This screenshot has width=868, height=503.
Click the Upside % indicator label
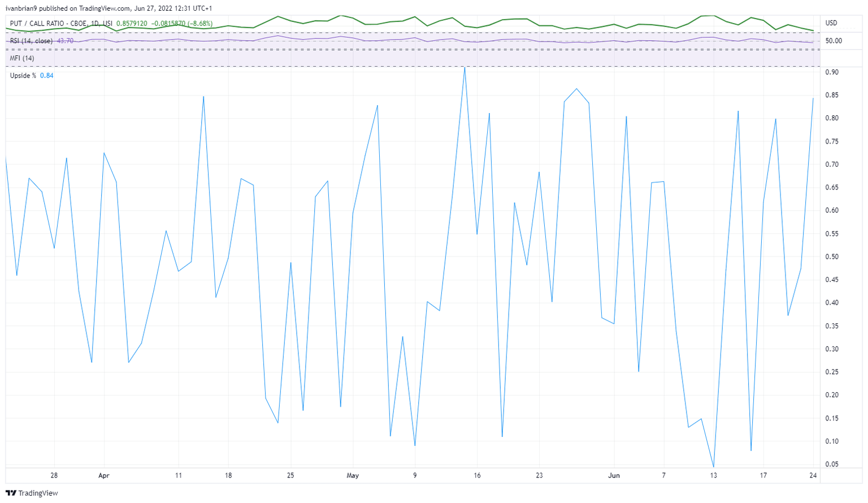coord(23,76)
